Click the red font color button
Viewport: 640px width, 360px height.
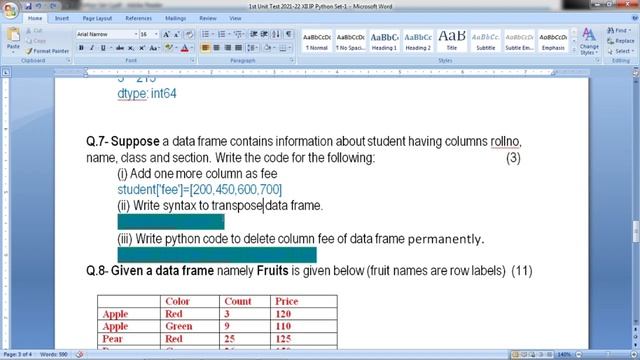(x=184, y=48)
